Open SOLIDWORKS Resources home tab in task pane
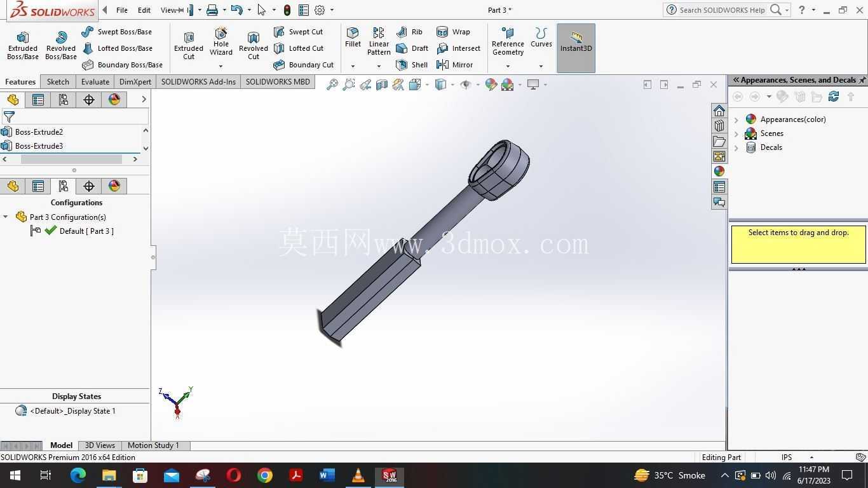This screenshot has width=868, height=488. (719, 111)
